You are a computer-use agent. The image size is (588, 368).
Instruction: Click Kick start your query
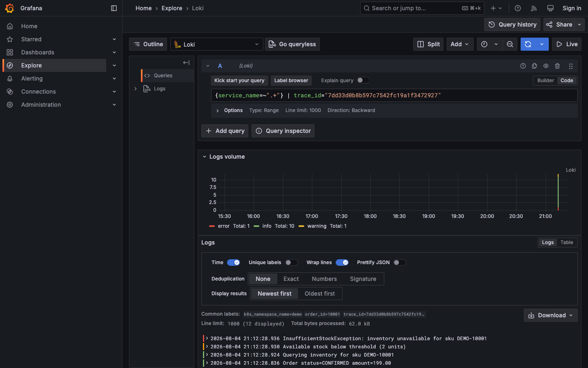[x=239, y=81]
